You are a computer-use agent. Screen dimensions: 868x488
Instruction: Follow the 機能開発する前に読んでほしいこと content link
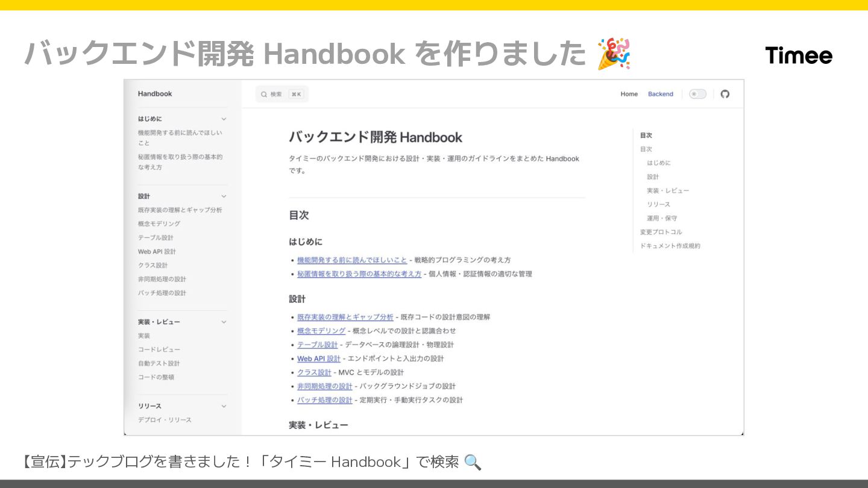click(x=352, y=260)
